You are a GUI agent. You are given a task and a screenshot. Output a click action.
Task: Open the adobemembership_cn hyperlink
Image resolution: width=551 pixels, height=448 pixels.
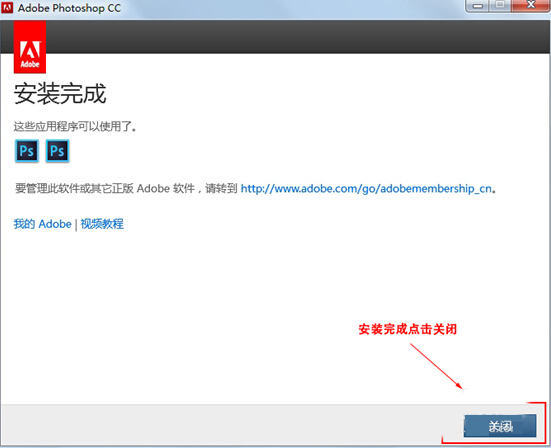366,189
